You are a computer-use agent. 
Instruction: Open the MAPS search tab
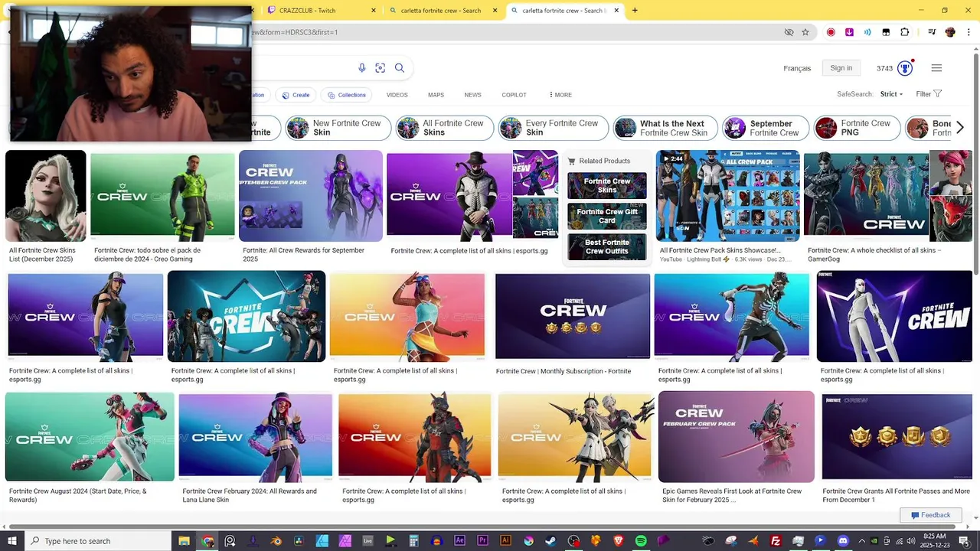[x=436, y=95]
